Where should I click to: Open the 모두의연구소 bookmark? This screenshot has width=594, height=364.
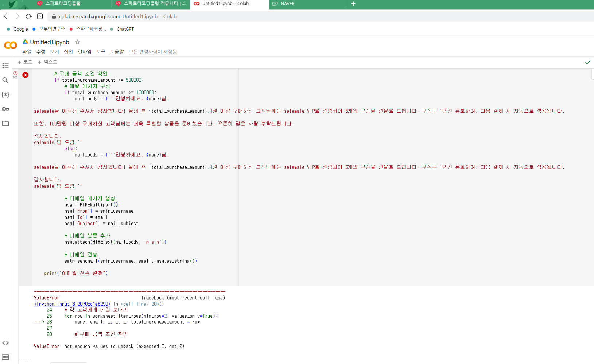point(49,29)
